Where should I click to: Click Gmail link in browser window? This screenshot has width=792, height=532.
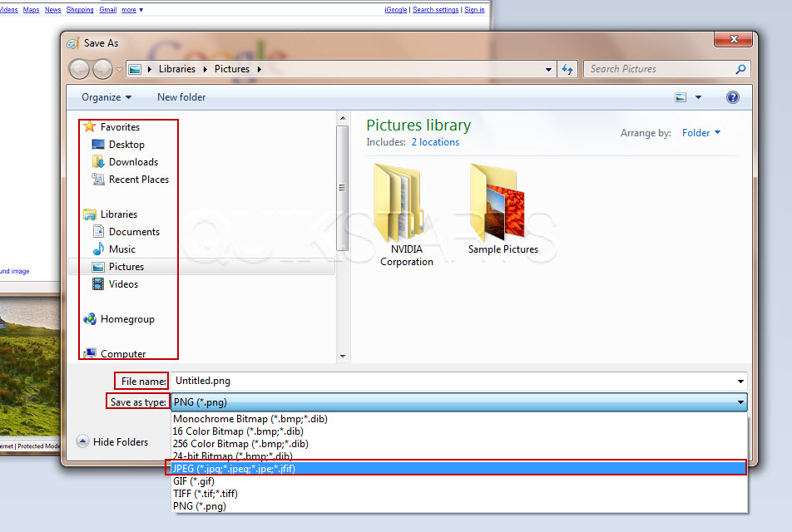[x=107, y=10]
